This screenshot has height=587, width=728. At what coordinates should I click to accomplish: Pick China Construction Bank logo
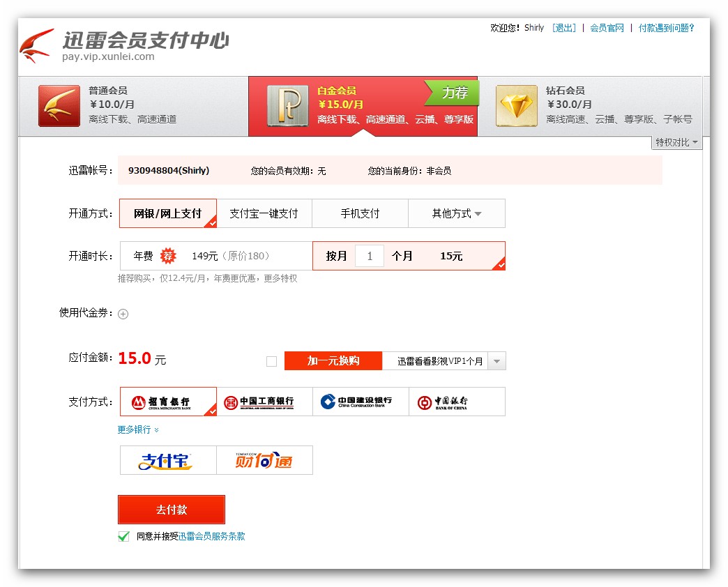tap(361, 402)
